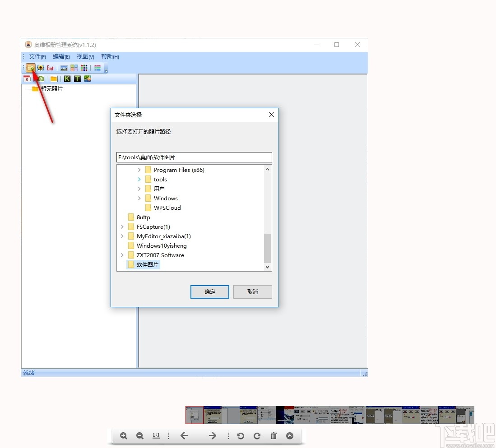Select the Windows10yisheng folder
Screen dimensions: 496x448
point(162,246)
